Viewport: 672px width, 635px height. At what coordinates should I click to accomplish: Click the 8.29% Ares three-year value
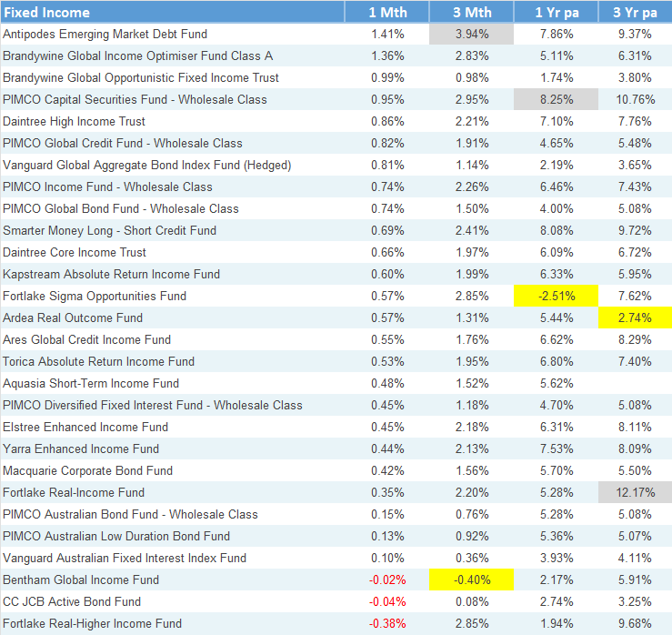point(635,340)
